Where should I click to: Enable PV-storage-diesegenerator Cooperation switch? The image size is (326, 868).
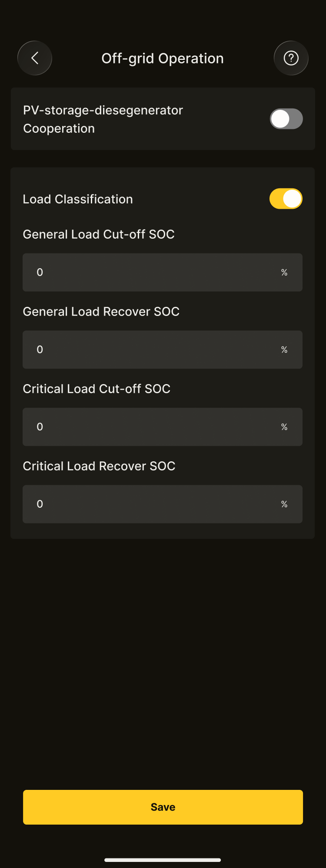point(286,119)
